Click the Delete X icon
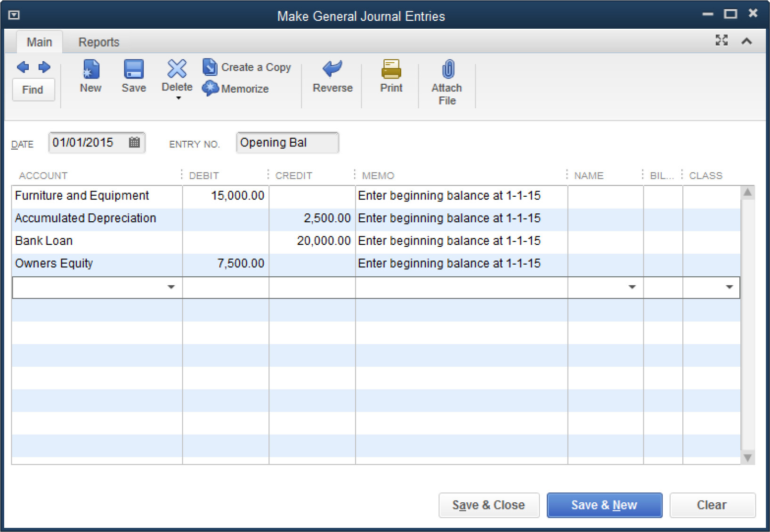This screenshot has height=532, width=770. (177, 69)
